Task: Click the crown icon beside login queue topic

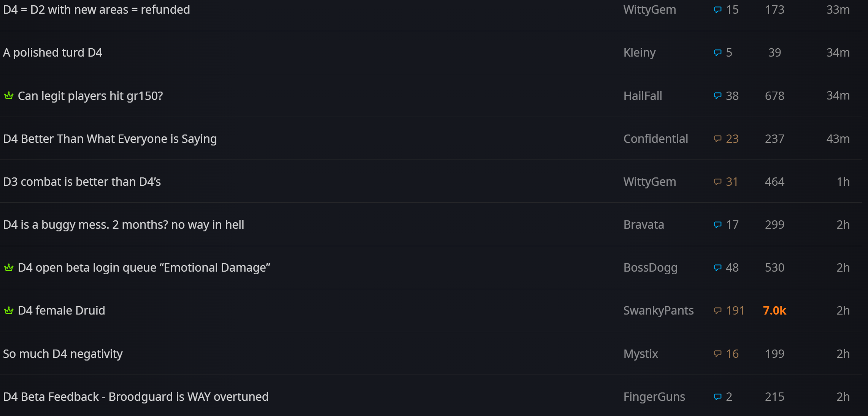Action: pos(9,267)
